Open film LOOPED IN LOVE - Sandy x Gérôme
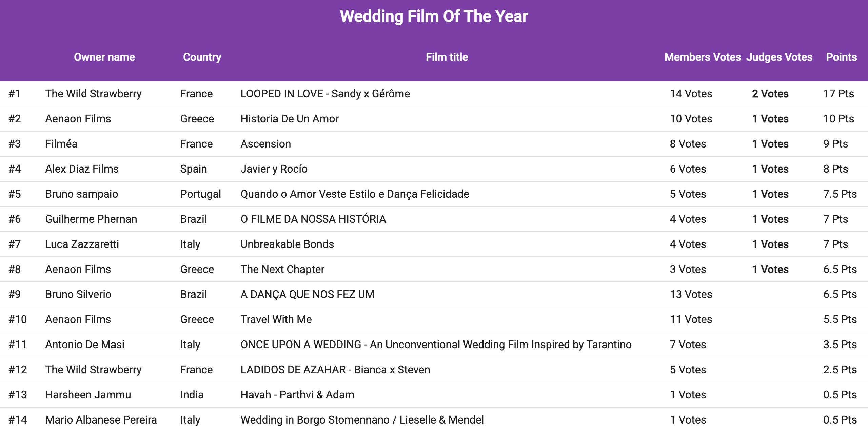The image size is (868, 432). (325, 94)
